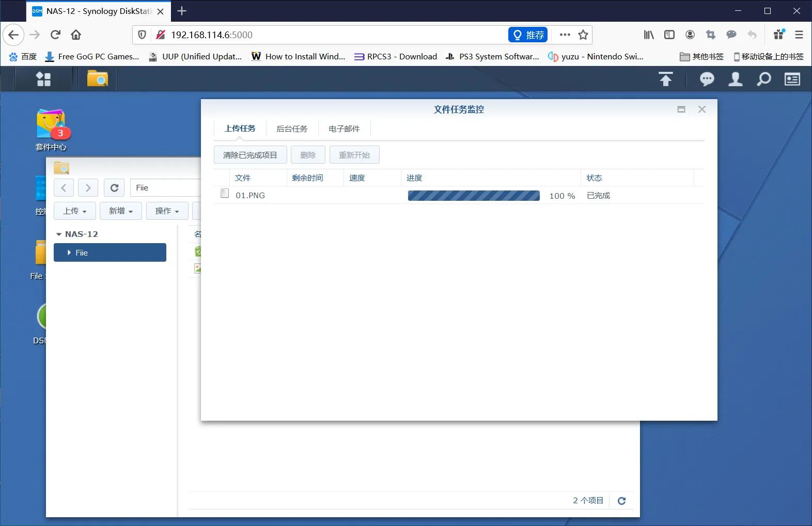This screenshot has width=812, height=526.
Task: Click the 已完成 status text
Action: (598, 196)
